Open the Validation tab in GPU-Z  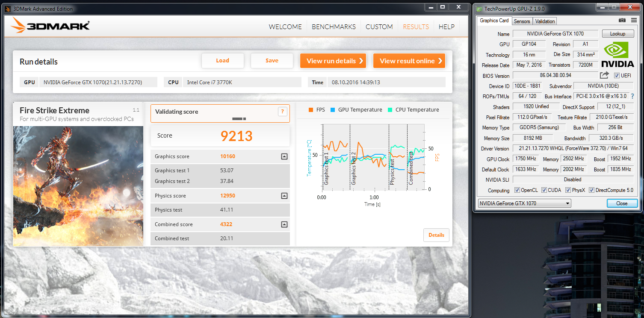click(545, 21)
